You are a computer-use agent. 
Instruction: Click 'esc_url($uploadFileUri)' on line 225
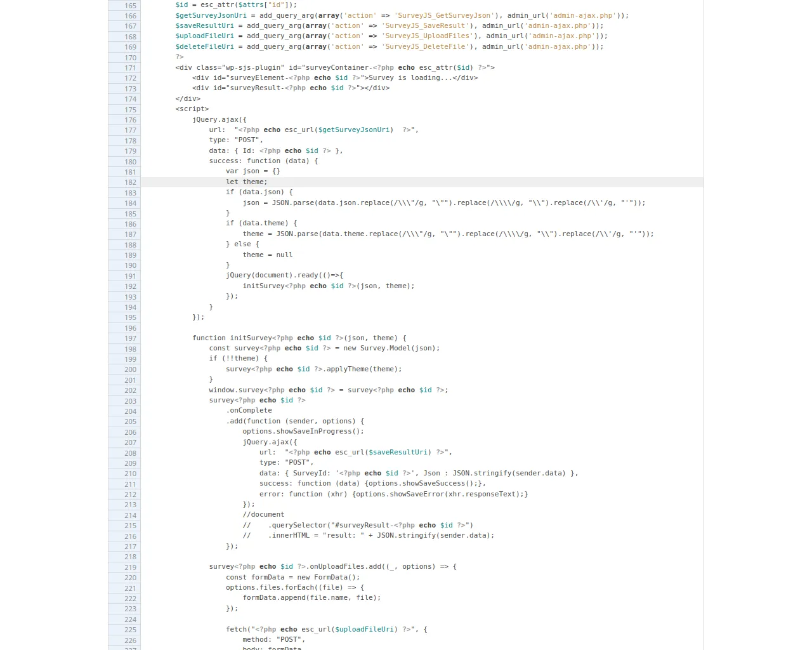pos(350,630)
